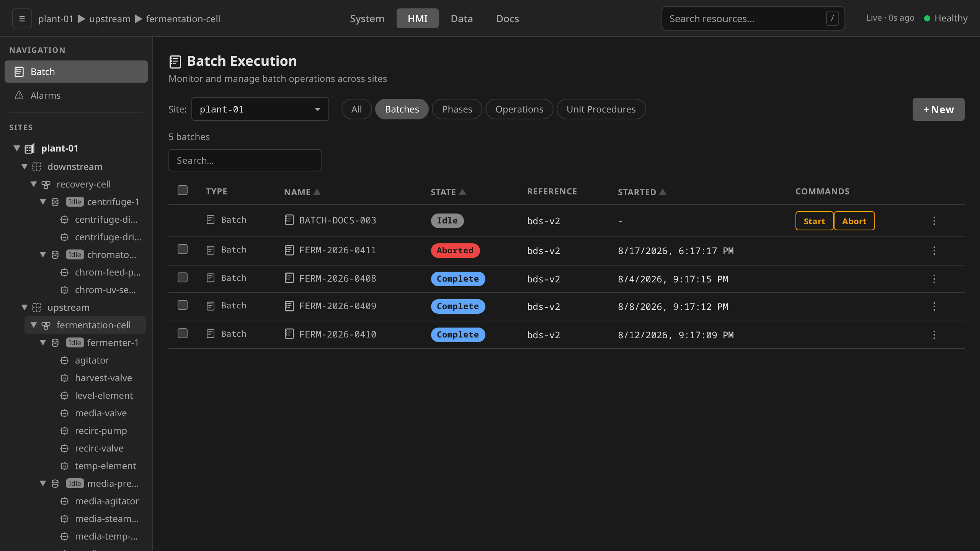The image size is (980, 551).
Task: Click the downstream area icon in tree
Action: 37,167
